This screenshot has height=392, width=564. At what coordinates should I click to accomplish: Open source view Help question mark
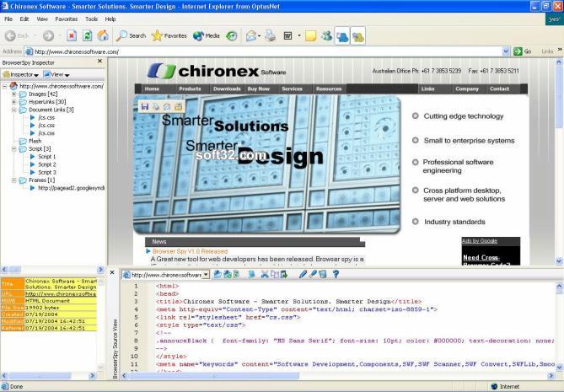pyautogui.click(x=336, y=275)
